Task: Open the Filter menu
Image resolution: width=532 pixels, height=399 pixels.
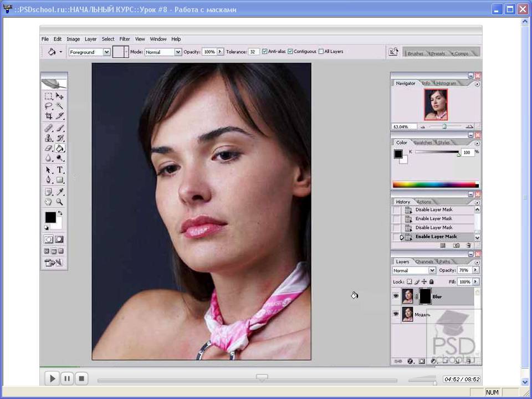Action: [125, 39]
